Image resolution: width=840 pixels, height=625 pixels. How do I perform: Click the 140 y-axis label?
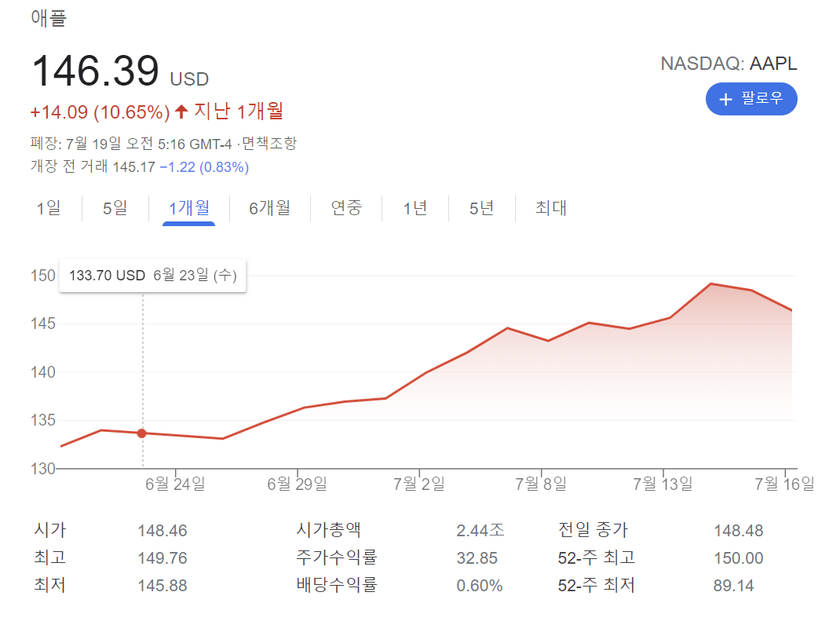click(x=43, y=372)
